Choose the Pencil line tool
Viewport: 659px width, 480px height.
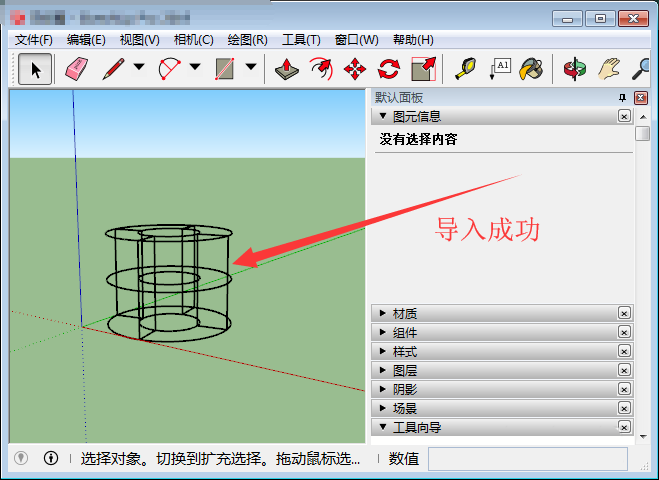(113, 69)
